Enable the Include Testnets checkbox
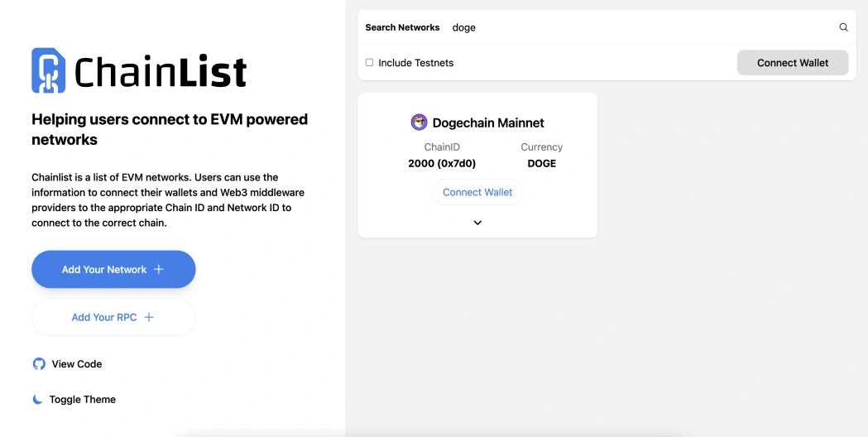868x437 pixels. tap(369, 63)
